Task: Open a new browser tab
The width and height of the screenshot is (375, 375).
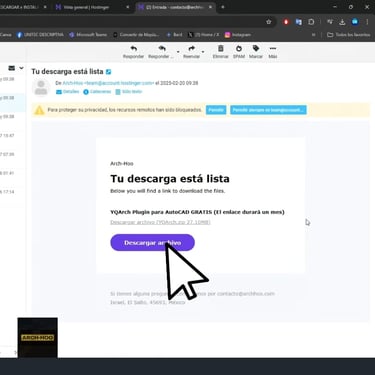Action: point(223,7)
